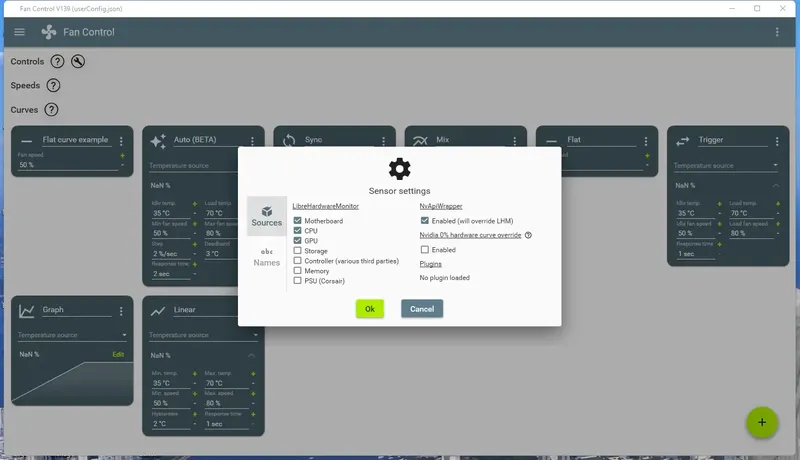Show help for Curves section
Screen dimensions: 800x460
point(51,109)
